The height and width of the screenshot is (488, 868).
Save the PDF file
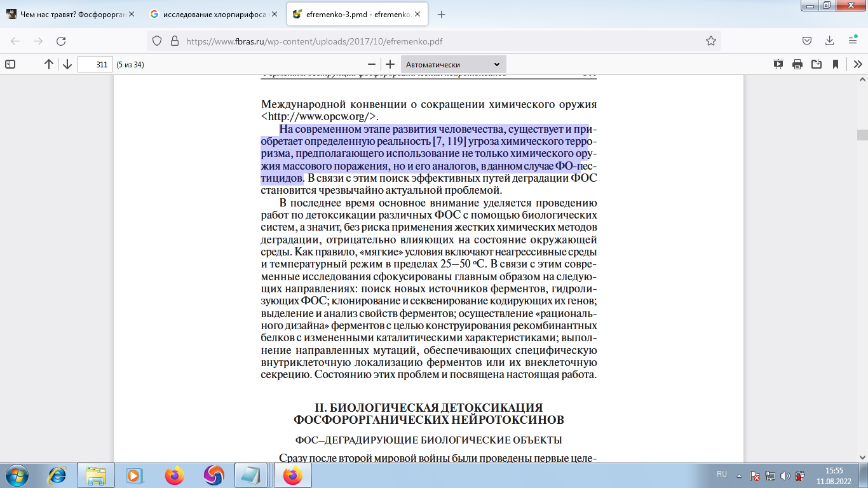pos(817,64)
